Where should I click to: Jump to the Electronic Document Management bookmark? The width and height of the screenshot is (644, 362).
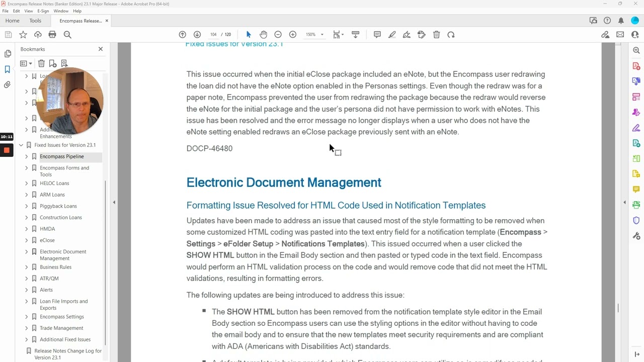63,255
